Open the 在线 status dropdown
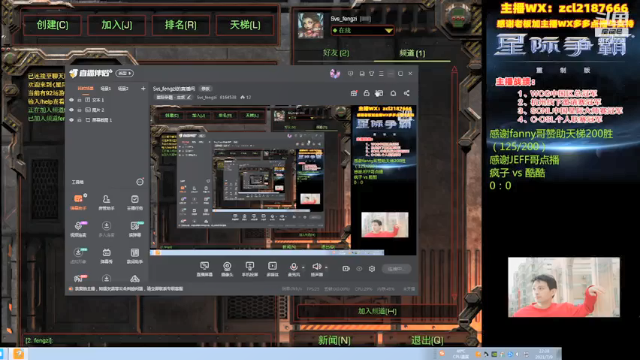The image size is (640, 360). (362, 30)
